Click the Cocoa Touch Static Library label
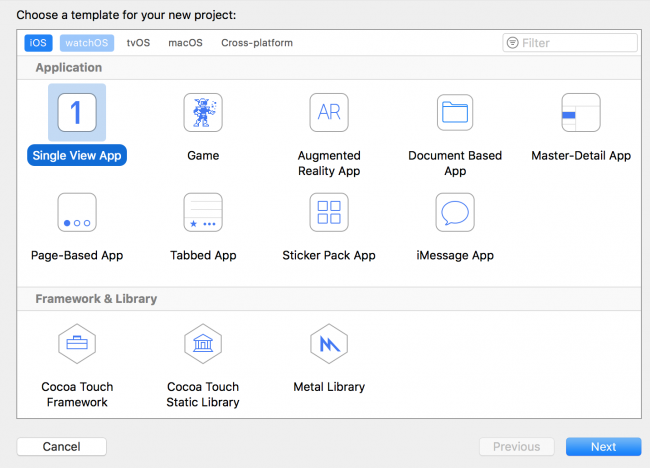Screen dimensions: 650x468 (203, 394)
